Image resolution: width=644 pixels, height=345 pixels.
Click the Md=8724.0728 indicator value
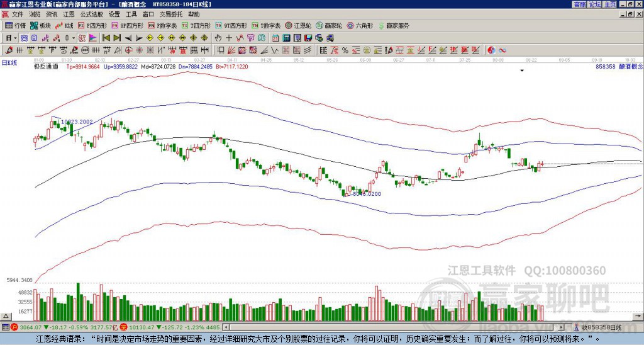(158, 66)
